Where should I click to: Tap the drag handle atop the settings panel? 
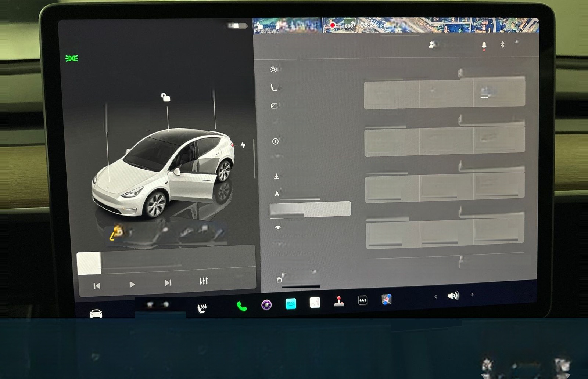coord(400,36)
